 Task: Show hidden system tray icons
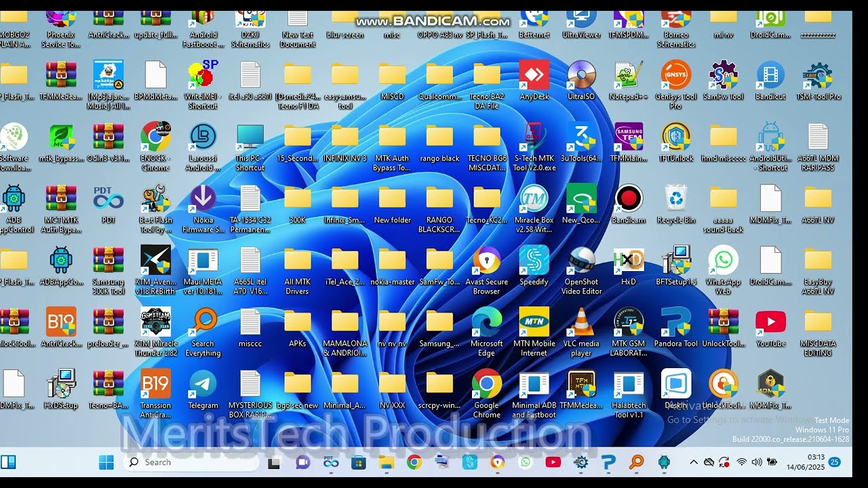694,462
